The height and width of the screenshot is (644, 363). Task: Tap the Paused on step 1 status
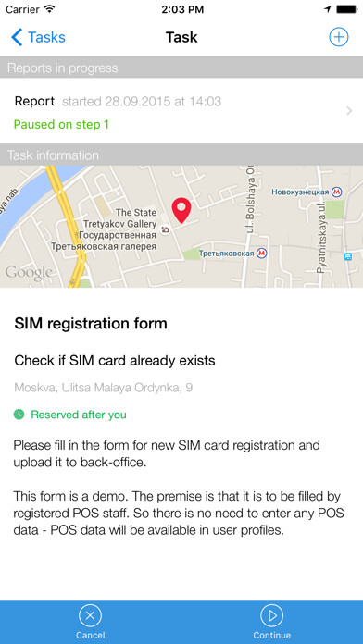tap(61, 124)
